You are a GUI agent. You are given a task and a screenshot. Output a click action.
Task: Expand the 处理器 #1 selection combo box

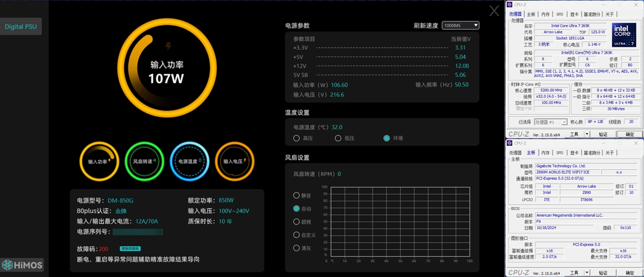550,122
